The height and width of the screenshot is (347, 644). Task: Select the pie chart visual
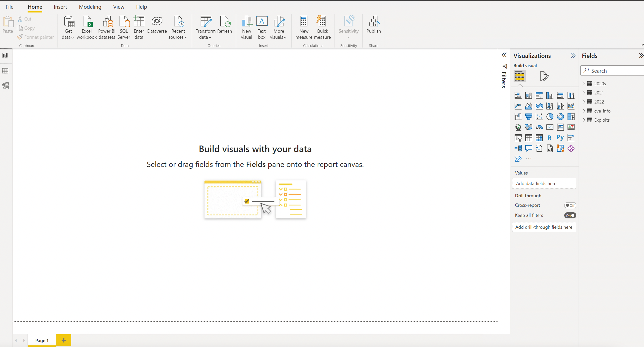550,117
